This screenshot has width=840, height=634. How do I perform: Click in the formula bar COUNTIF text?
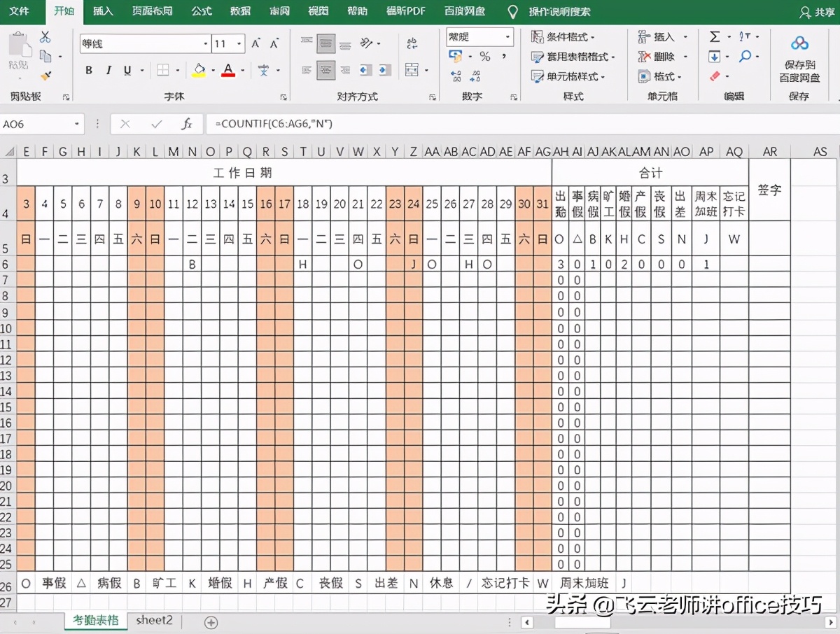pyautogui.click(x=274, y=124)
